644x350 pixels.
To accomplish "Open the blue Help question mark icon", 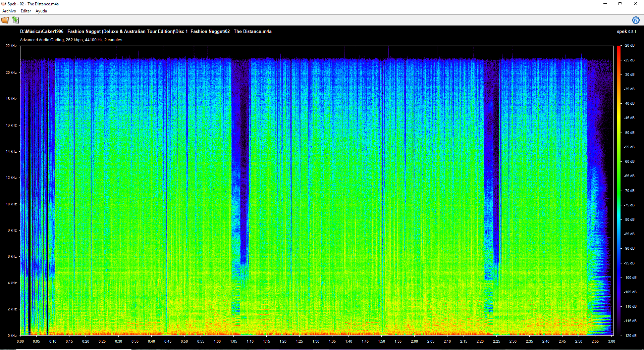I will point(635,20).
